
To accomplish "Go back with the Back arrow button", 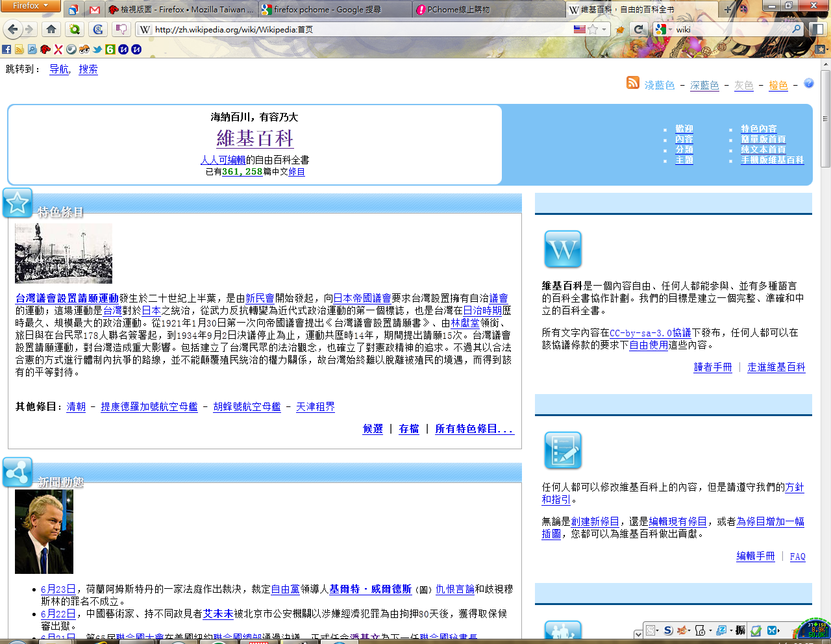I will point(12,29).
